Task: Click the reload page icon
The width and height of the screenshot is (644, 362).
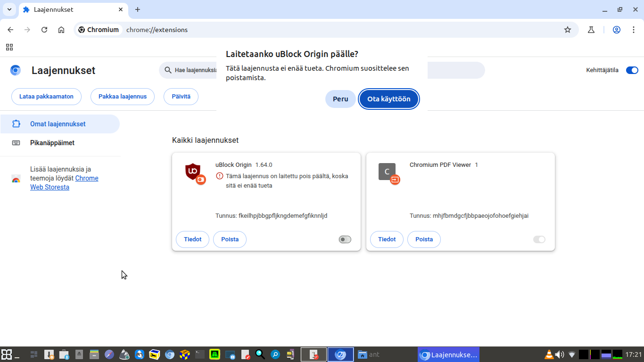Action: coord(44,30)
